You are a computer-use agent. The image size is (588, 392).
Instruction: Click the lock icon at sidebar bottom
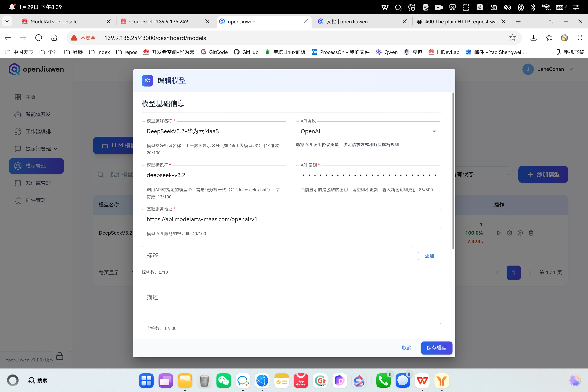[x=60, y=356]
